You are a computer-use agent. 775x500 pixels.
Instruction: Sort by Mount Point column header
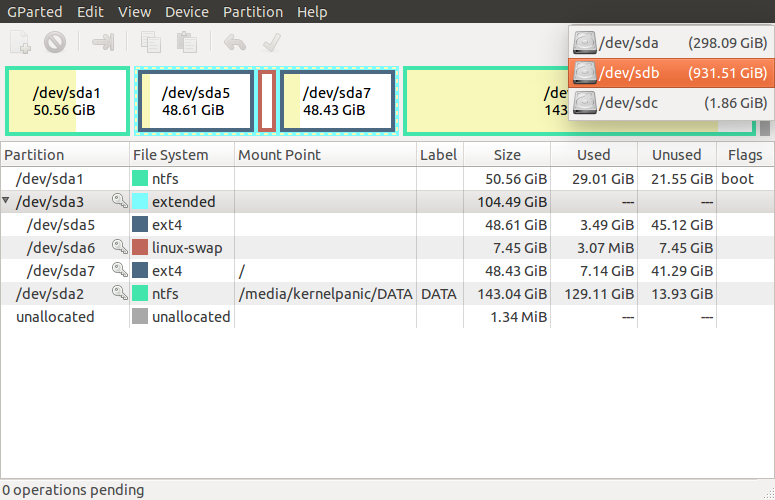pos(325,155)
